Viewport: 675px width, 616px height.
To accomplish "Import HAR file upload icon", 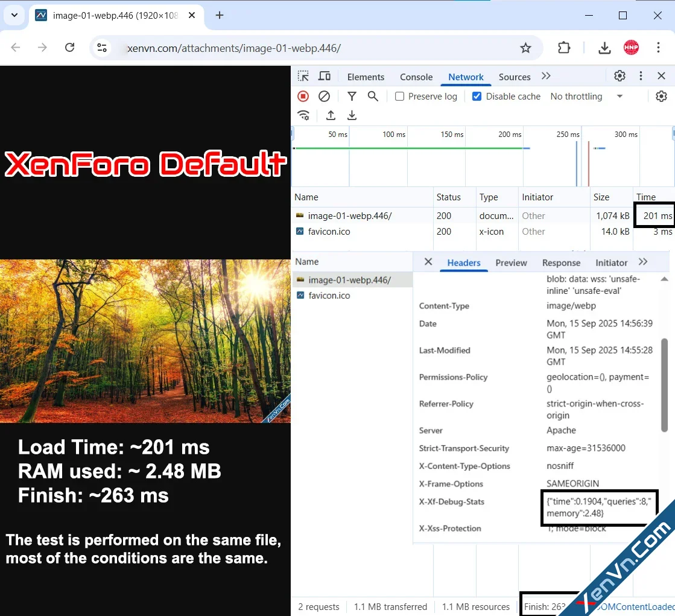I will [331, 115].
